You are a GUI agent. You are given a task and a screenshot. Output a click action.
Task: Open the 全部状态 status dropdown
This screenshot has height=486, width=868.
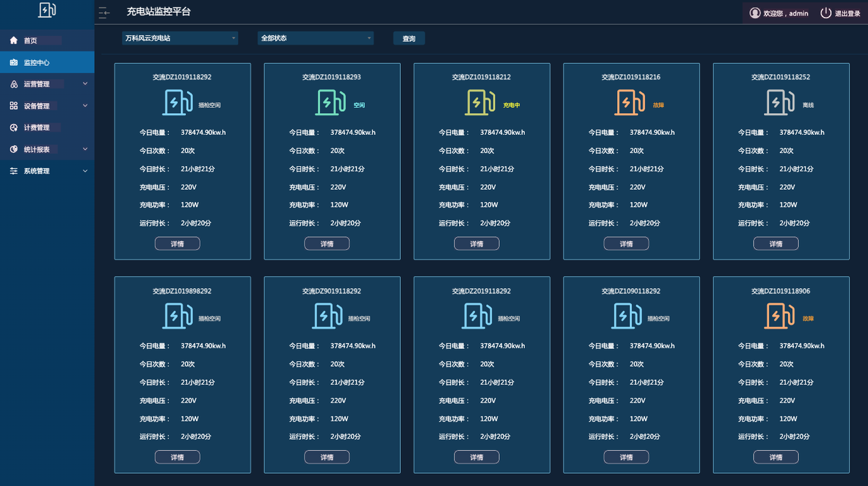[316, 38]
